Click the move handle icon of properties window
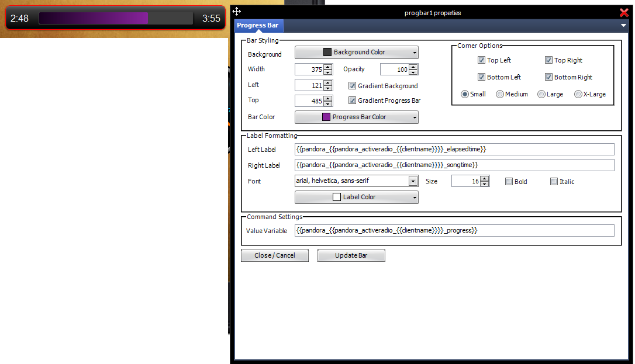635x364 pixels. 237,11
